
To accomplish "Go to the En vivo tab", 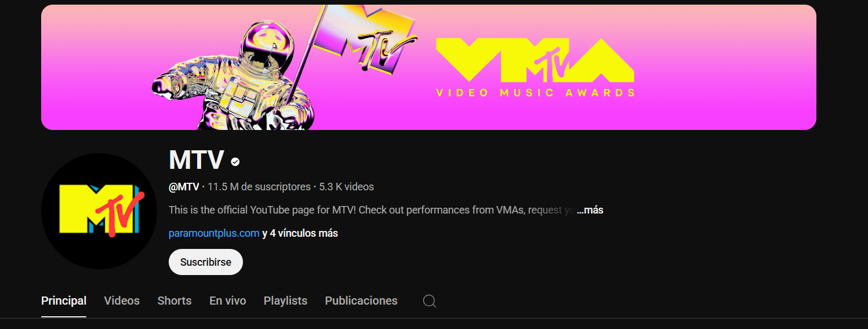I will click(228, 301).
